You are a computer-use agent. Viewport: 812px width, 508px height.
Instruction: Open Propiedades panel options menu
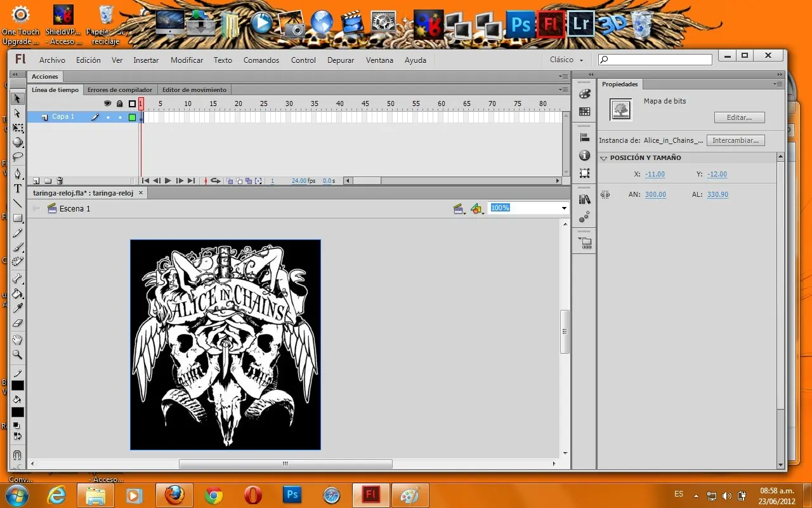(x=778, y=84)
